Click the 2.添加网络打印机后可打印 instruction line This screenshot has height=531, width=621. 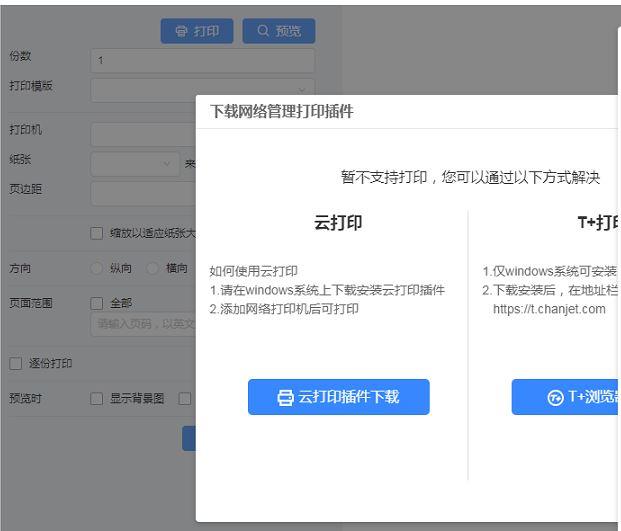(284, 309)
